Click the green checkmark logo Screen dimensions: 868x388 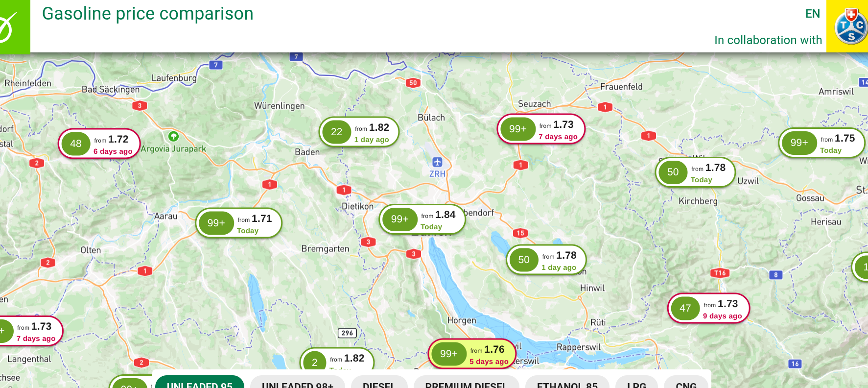point(8,27)
